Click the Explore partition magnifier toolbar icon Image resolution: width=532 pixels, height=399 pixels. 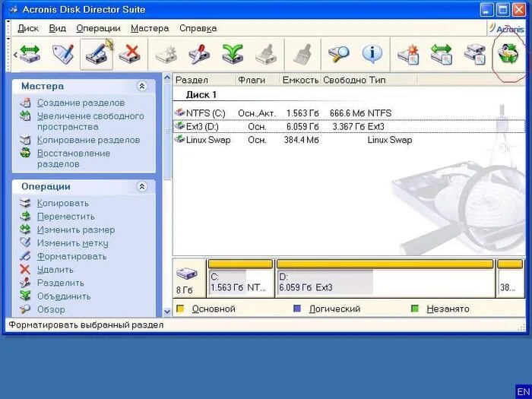[x=338, y=54]
